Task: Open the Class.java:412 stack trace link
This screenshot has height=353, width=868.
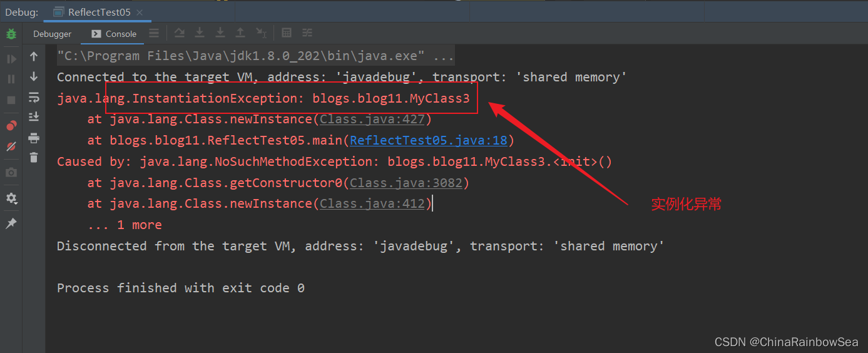Action: (372, 203)
